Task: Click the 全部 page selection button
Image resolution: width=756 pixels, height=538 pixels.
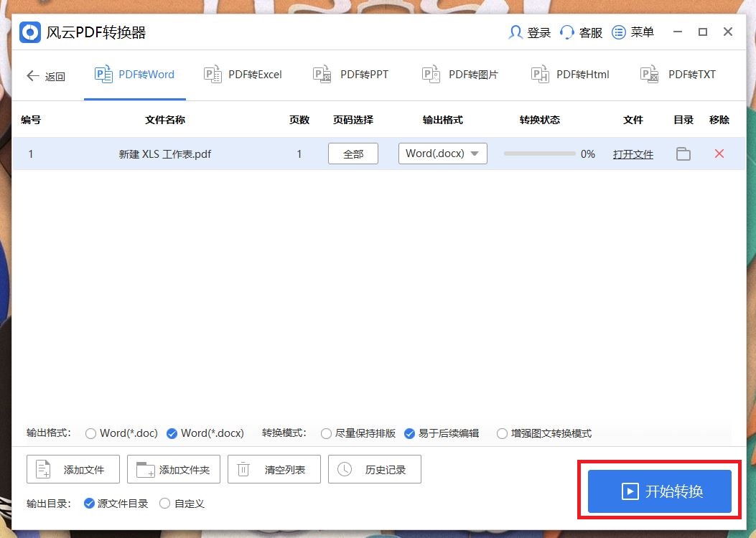Action: coord(353,154)
